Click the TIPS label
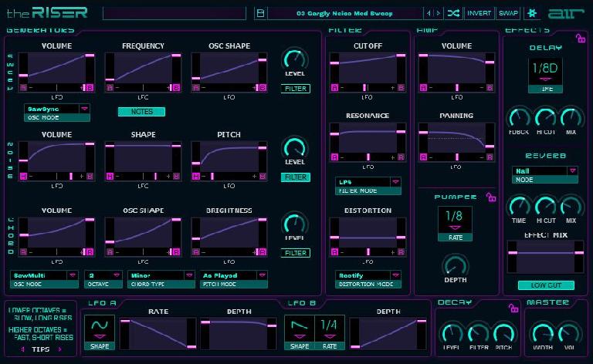The height and width of the screenshot is (364, 593). 41,349
